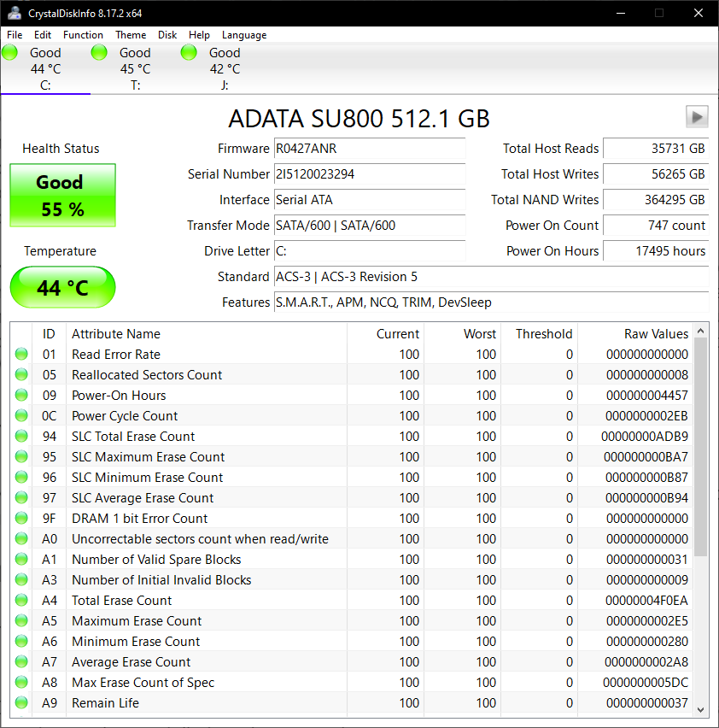Screen dimensions: 719x728
Task: Click the status dot for SLC Total Erase Count
Action: (x=21, y=436)
